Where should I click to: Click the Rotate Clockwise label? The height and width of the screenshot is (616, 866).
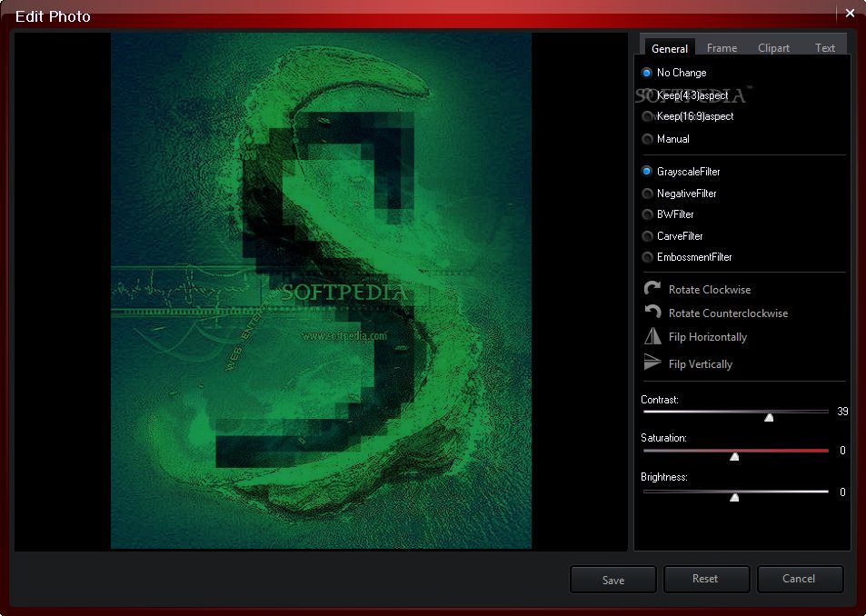[710, 289]
